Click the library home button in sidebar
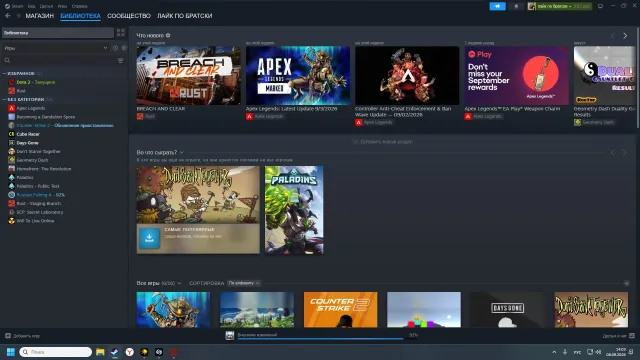This screenshot has height=360, width=640. (x=58, y=33)
